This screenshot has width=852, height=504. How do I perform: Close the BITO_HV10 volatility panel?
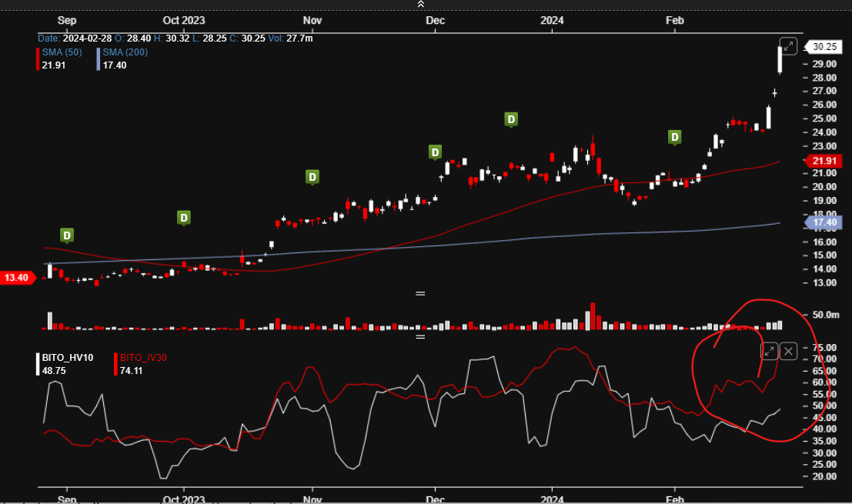pos(788,352)
